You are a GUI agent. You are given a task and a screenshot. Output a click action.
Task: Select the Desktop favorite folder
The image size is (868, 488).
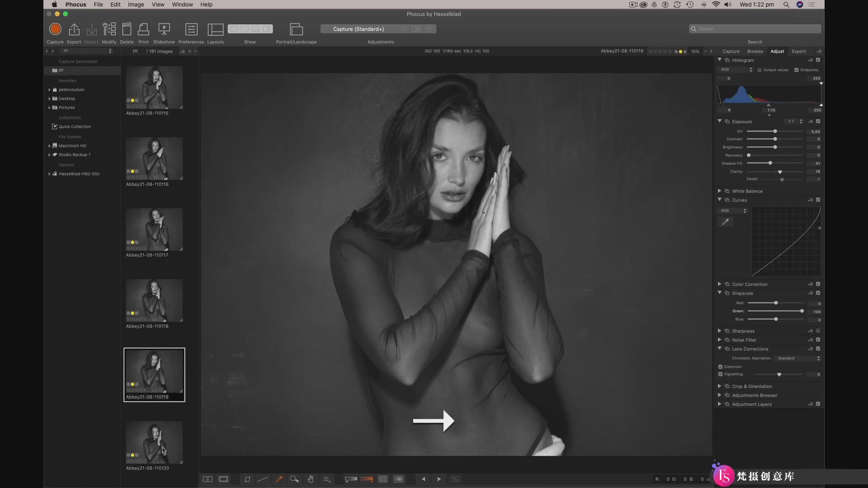point(67,99)
